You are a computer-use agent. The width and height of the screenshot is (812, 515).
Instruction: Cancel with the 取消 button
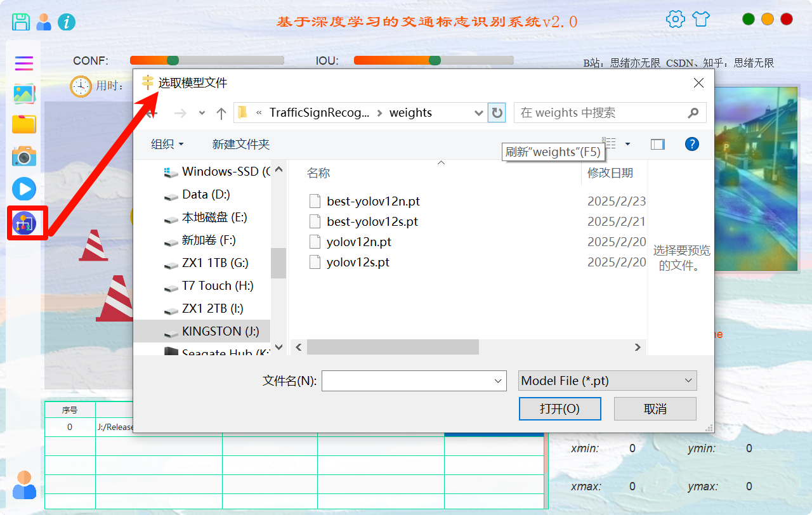(x=655, y=409)
